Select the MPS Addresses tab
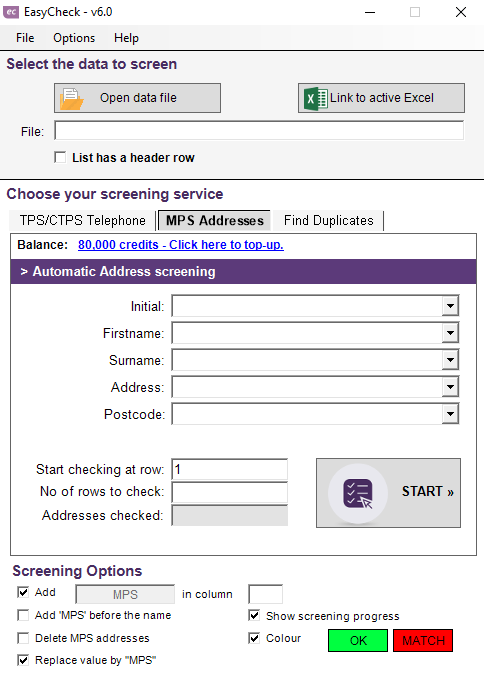Viewport: 484px width, 675px height. point(214,220)
